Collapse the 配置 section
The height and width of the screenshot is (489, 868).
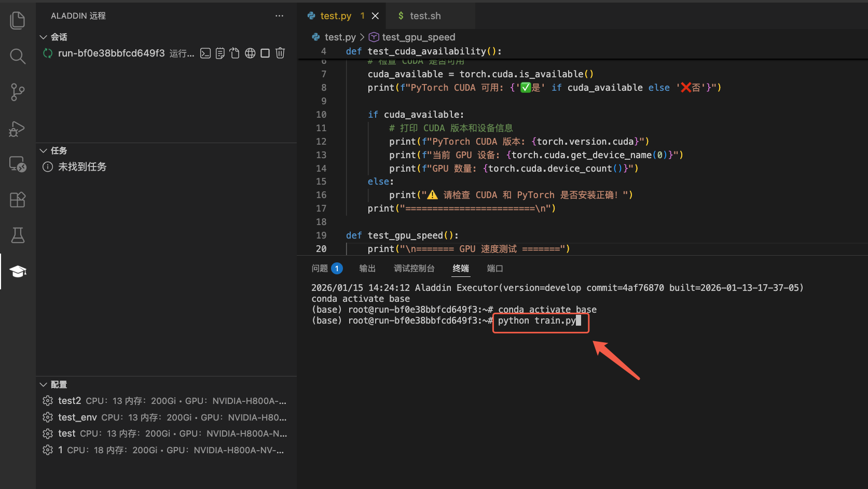pyautogui.click(x=44, y=384)
